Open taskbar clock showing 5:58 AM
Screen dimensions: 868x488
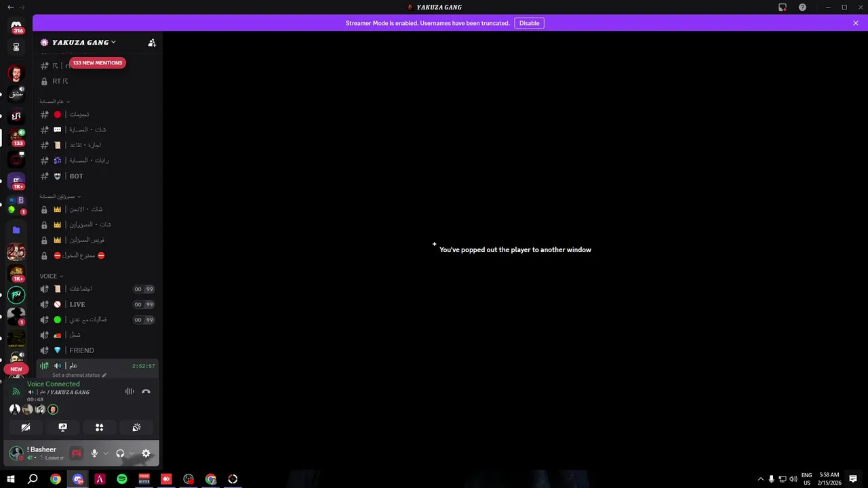(x=829, y=479)
